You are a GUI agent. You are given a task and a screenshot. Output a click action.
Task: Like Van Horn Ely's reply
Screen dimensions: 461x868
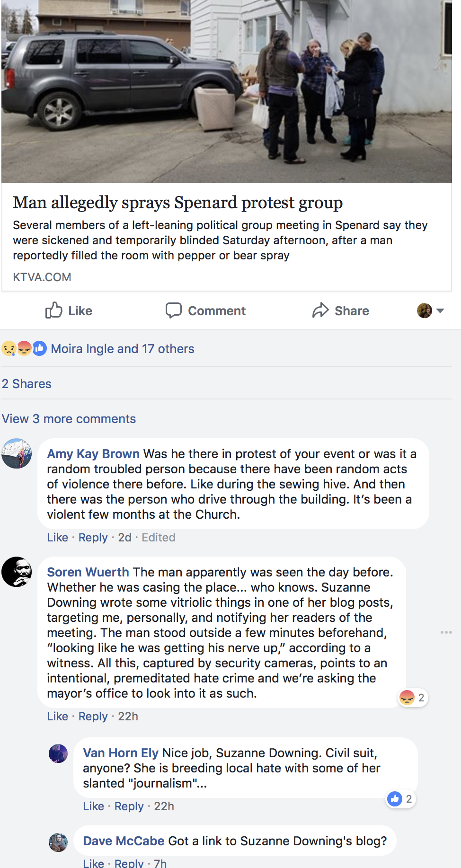[x=93, y=806]
